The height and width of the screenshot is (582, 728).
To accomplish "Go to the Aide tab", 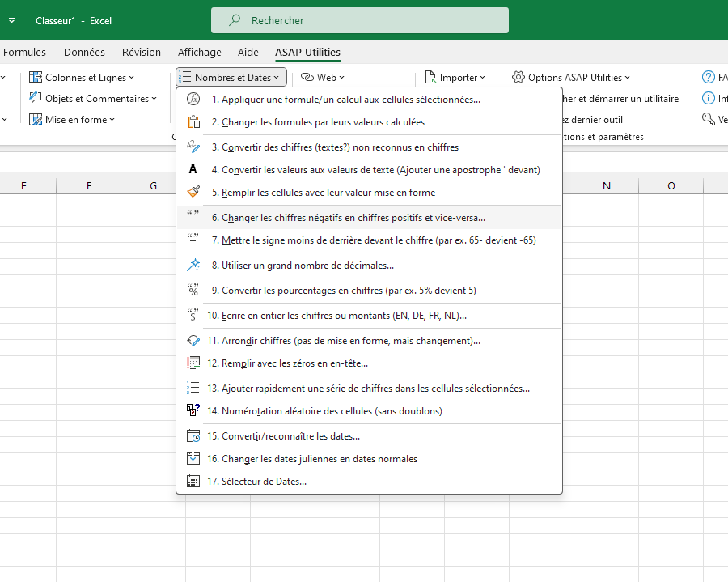I will click(x=248, y=52).
